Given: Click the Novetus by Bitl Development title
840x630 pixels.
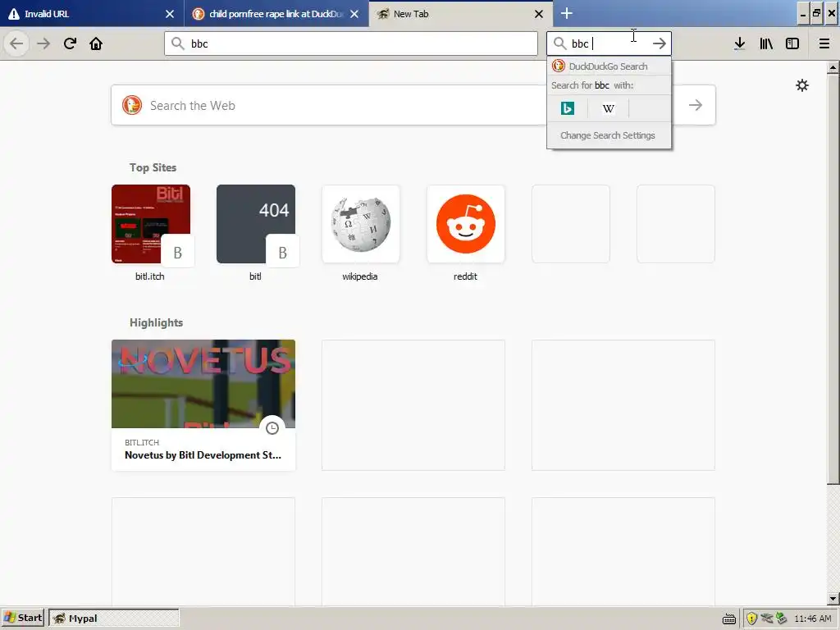Looking at the screenshot, I should [203, 454].
